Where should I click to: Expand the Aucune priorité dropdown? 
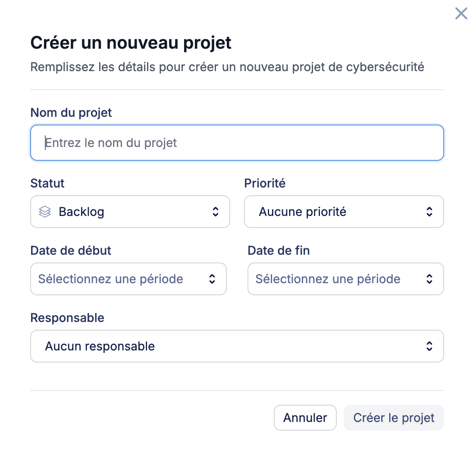tap(344, 212)
